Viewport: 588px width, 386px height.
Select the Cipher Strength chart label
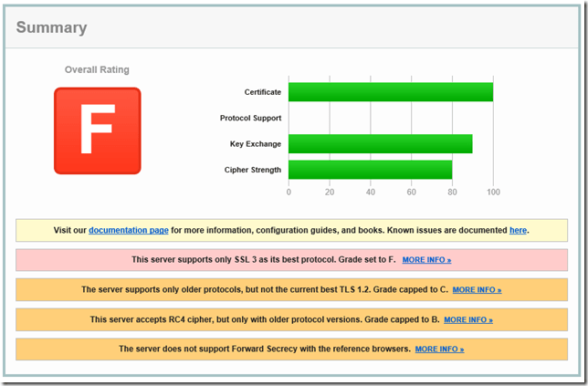click(252, 170)
